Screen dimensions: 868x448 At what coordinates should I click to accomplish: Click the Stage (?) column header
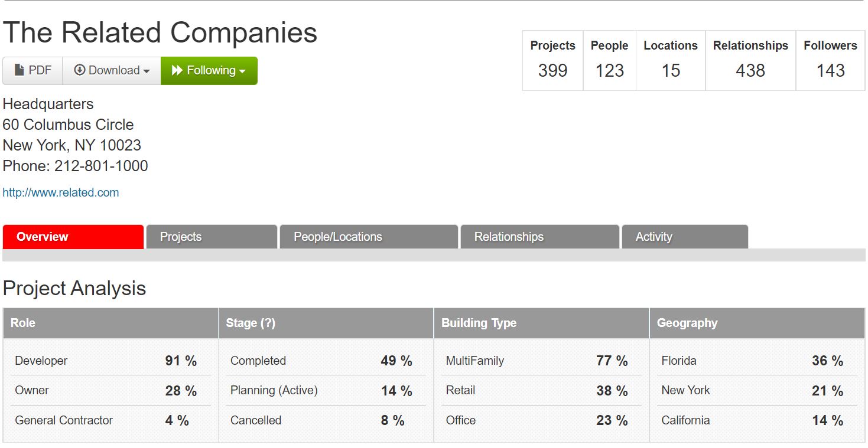326,323
